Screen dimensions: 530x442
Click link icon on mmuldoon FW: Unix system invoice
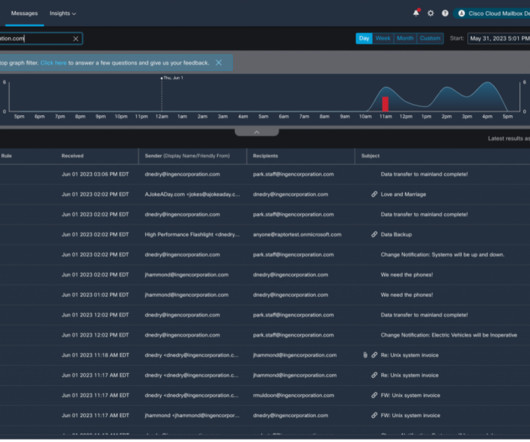click(x=374, y=395)
